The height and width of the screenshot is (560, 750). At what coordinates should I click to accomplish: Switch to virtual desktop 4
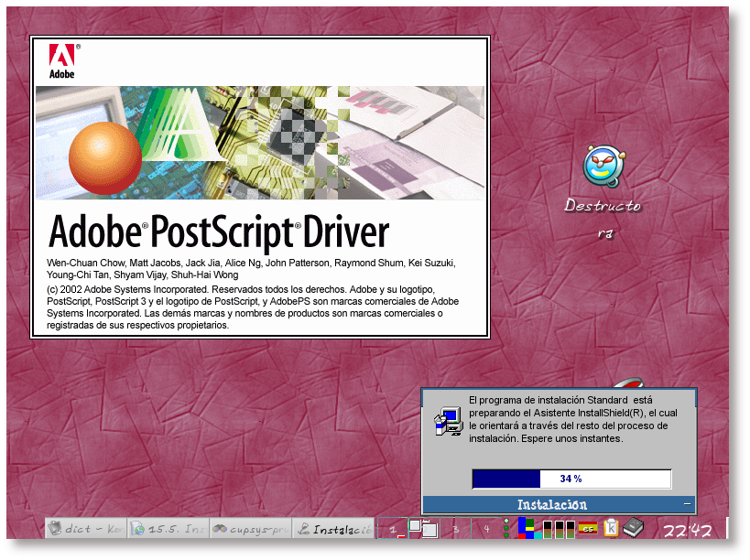[x=486, y=529]
